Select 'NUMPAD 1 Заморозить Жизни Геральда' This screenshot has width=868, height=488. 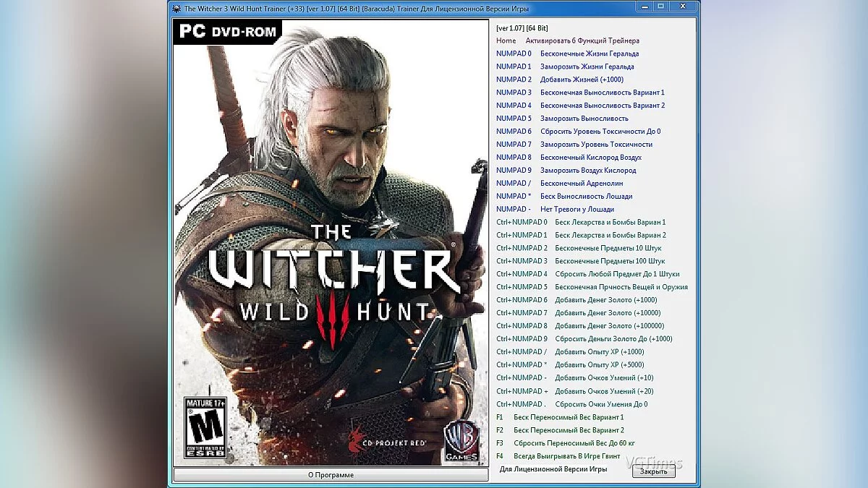pos(565,67)
